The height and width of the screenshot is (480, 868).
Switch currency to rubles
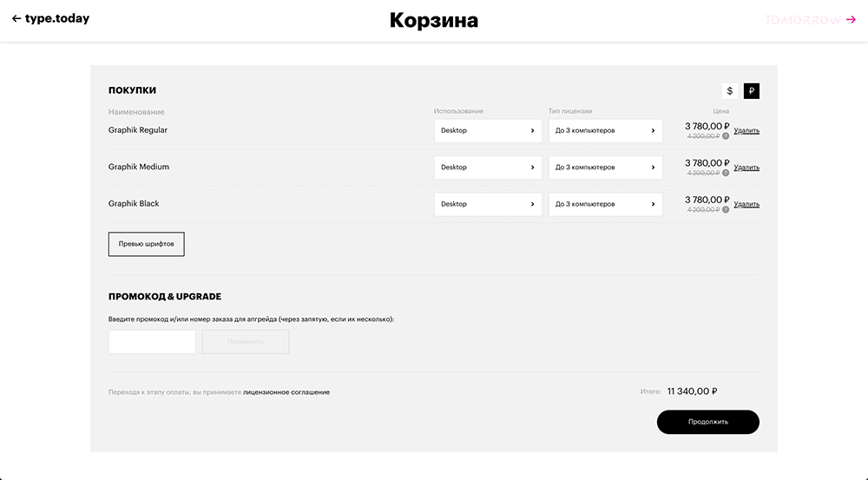click(x=751, y=91)
